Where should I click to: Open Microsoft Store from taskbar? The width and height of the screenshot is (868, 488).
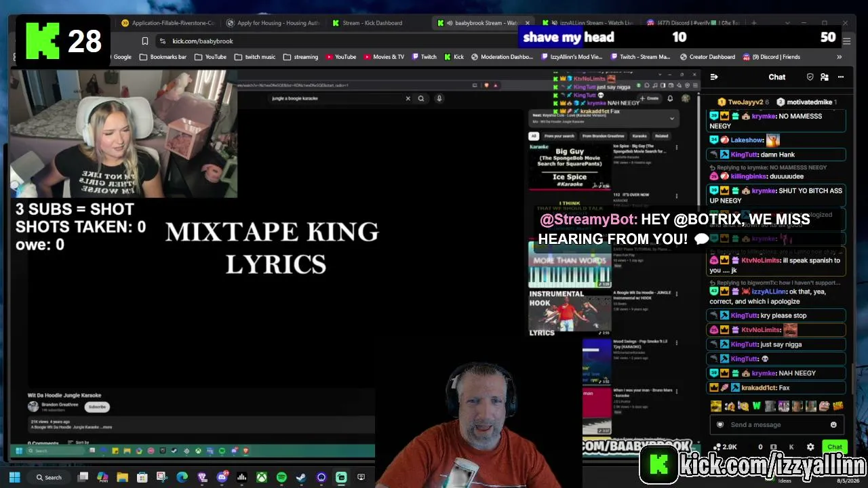(142, 477)
